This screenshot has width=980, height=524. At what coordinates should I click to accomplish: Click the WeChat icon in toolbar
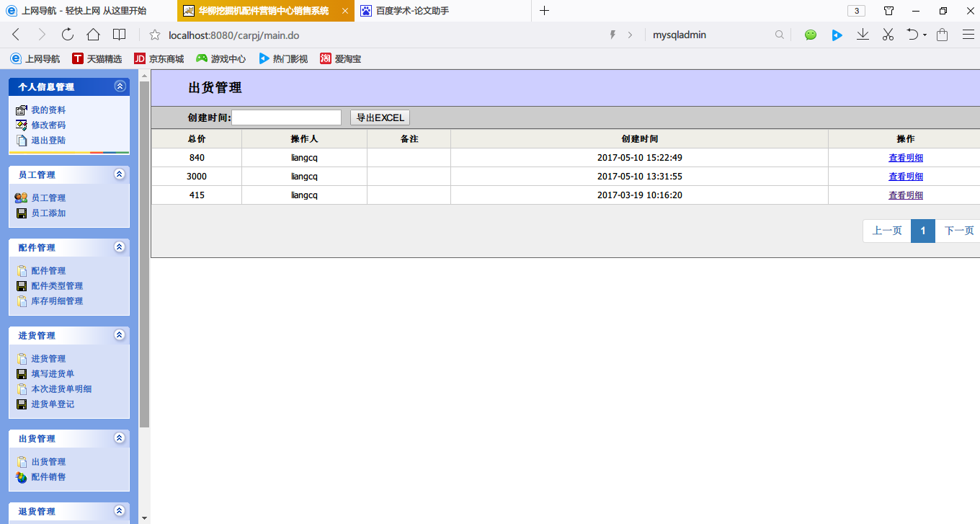[x=811, y=35]
